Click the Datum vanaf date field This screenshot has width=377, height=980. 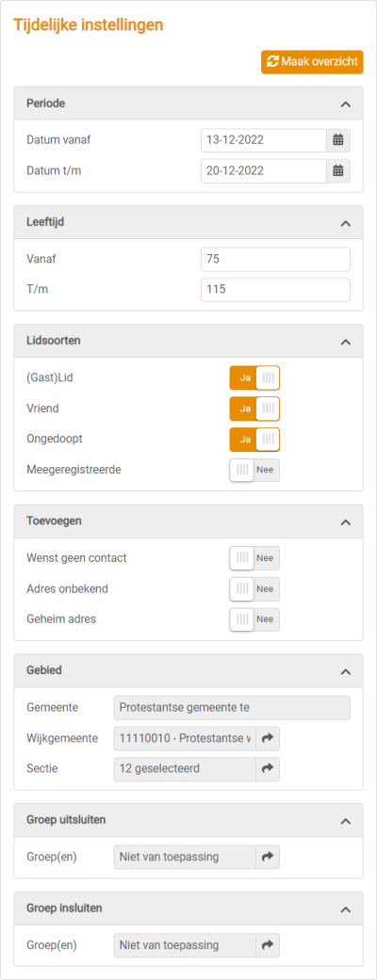pos(264,140)
